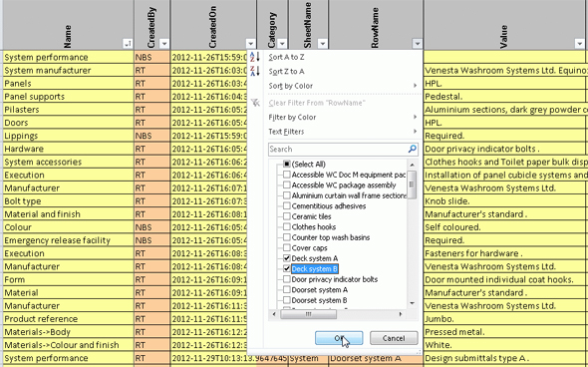
Task: Open the CreatedOn column filter dropdown
Action: pyautogui.click(x=250, y=44)
